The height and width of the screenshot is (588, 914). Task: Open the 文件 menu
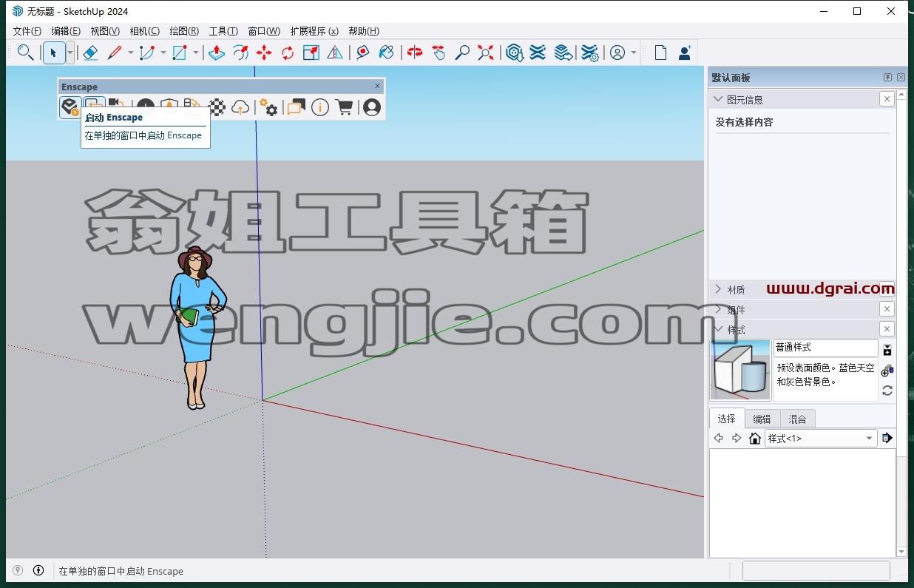coord(27,31)
